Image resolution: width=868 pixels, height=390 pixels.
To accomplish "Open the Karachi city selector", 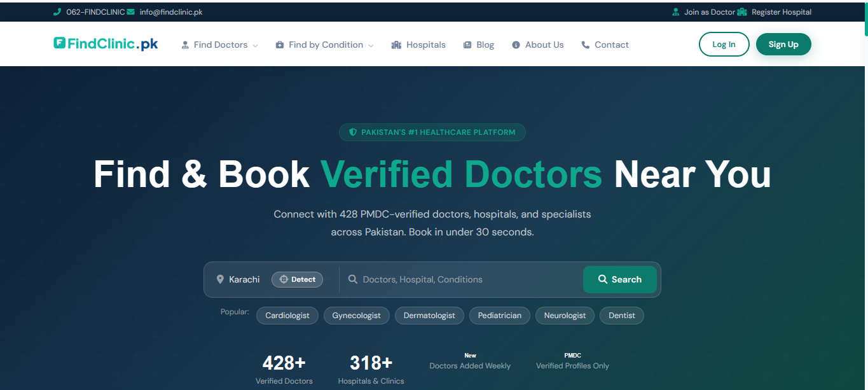I will tap(244, 279).
